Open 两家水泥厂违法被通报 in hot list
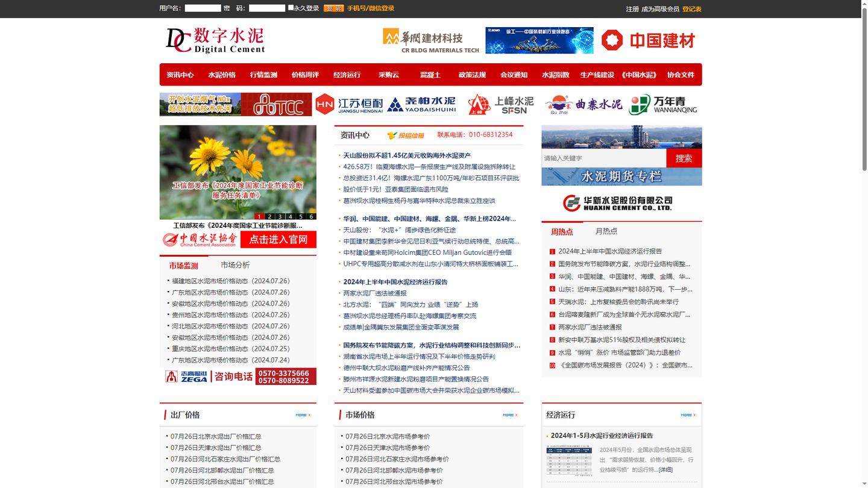 click(x=590, y=327)
